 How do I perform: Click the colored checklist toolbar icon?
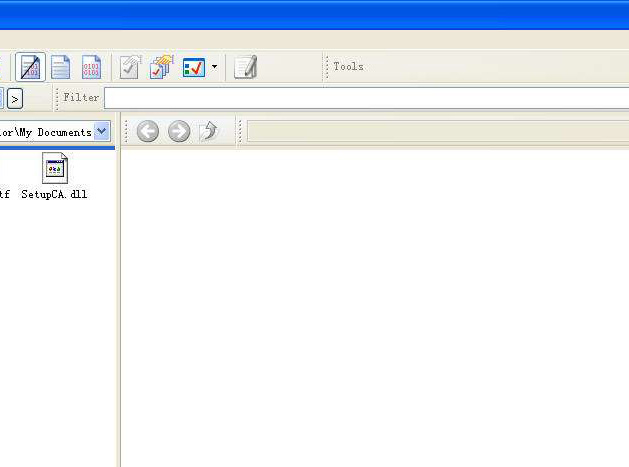point(193,67)
